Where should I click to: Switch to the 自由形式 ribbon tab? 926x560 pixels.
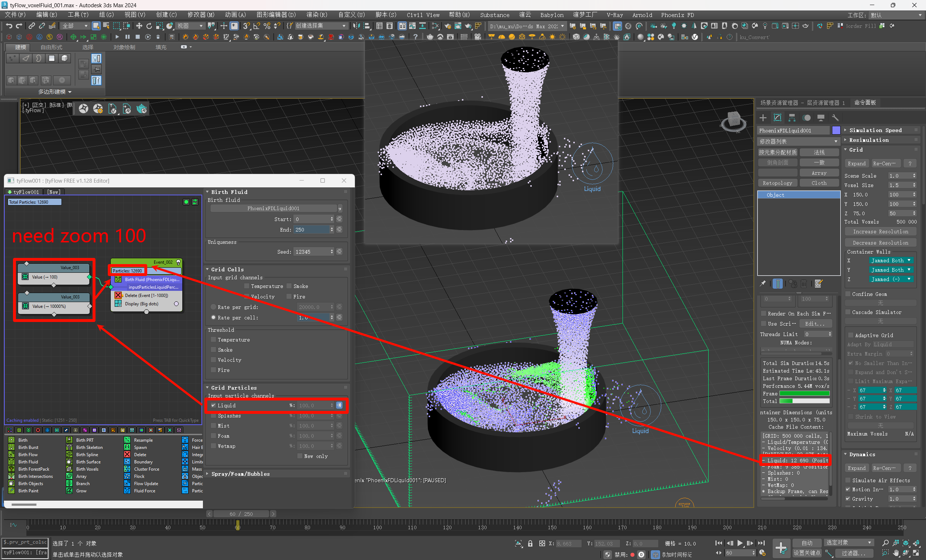click(x=51, y=47)
